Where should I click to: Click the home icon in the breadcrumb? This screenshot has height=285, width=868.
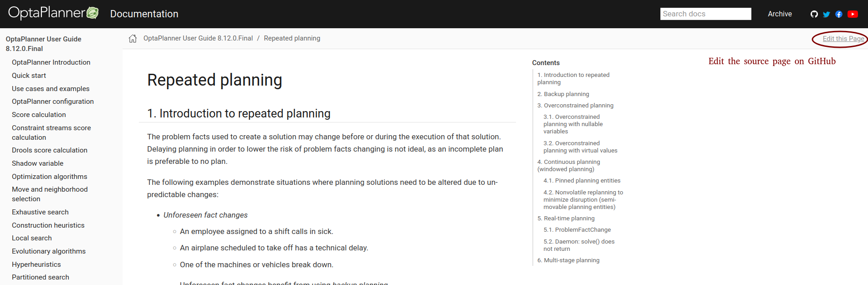(133, 38)
